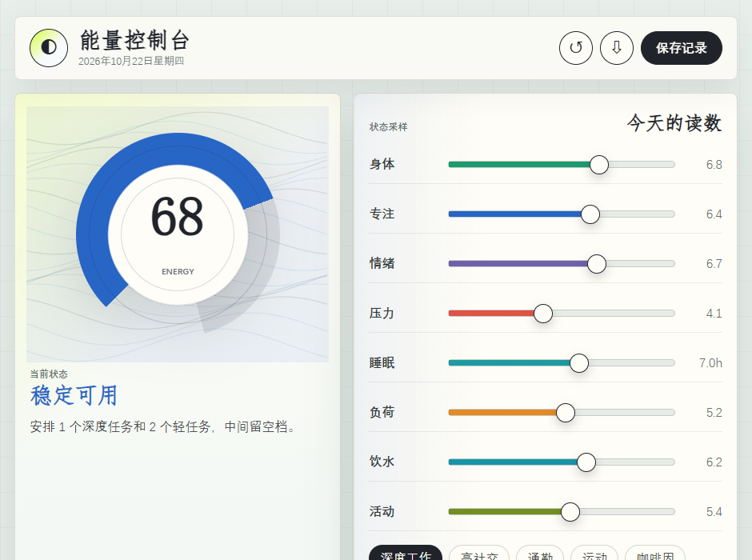Adjust the 饮水 slider

[562, 462]
